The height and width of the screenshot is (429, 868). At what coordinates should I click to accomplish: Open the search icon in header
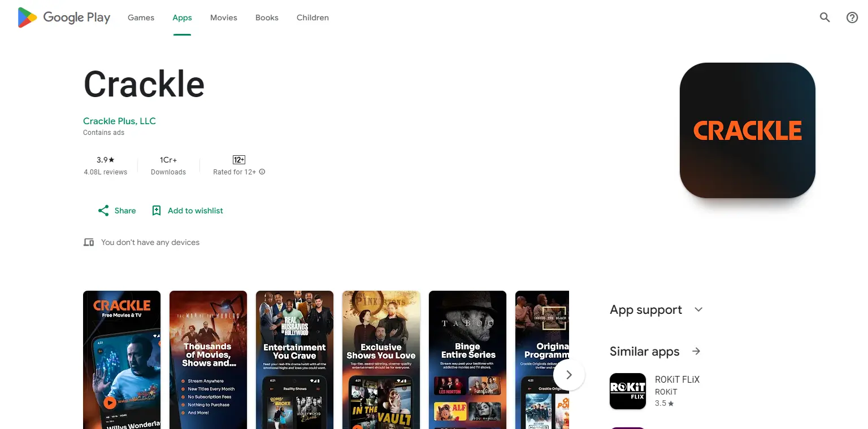click(x=825, y=17)
